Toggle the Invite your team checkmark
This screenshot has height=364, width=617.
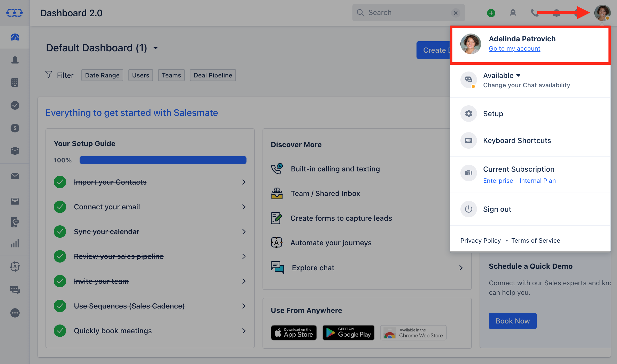[60, 281]
